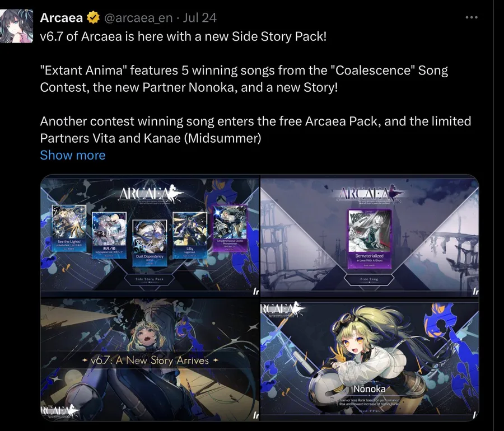
Task: Click the Arcaea display name
Action: point(62,18)
